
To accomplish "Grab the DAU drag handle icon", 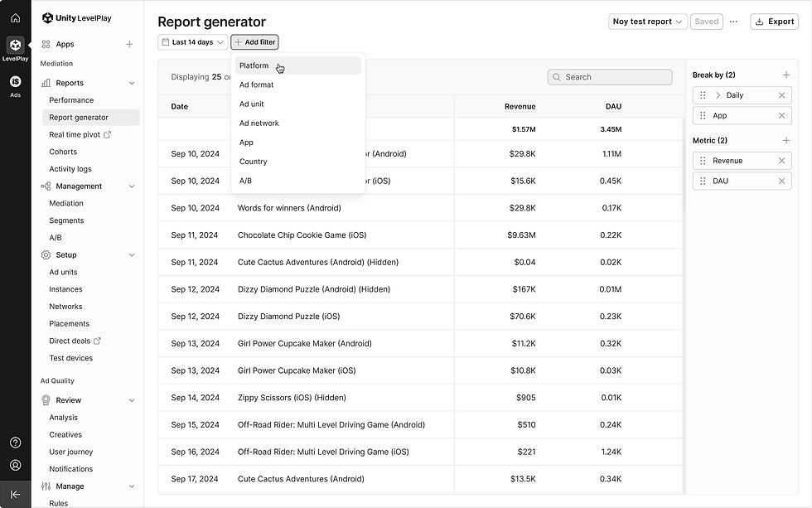I will coord(703,181).
